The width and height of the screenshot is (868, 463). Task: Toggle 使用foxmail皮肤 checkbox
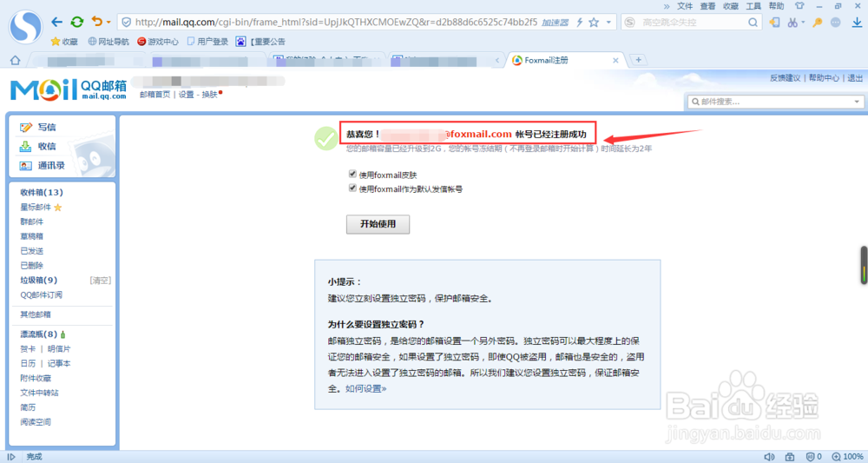click(x=352, y=174)
